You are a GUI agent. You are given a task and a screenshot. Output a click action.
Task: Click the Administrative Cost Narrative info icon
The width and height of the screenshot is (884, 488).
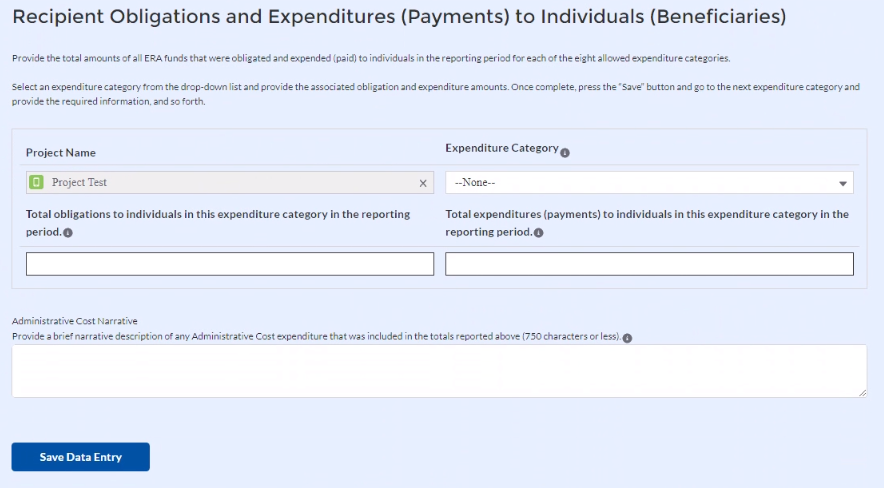coord(627,337)
